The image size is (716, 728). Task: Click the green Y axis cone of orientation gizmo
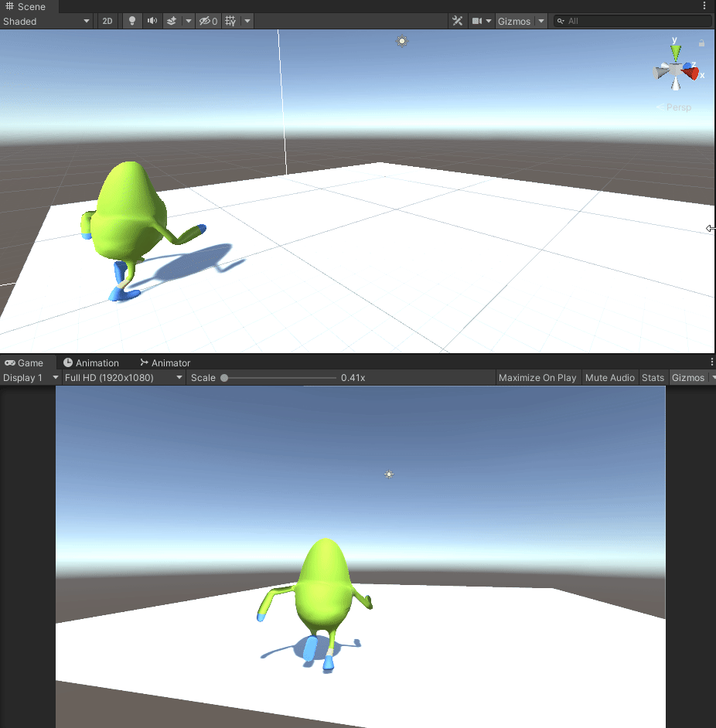pyautogui.click(x=676, y=52)
